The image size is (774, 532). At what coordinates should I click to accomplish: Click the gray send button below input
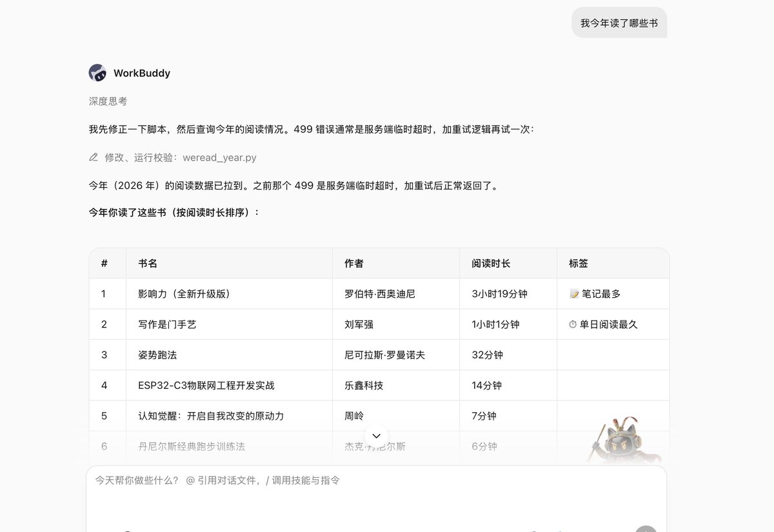tap(646, 529)
